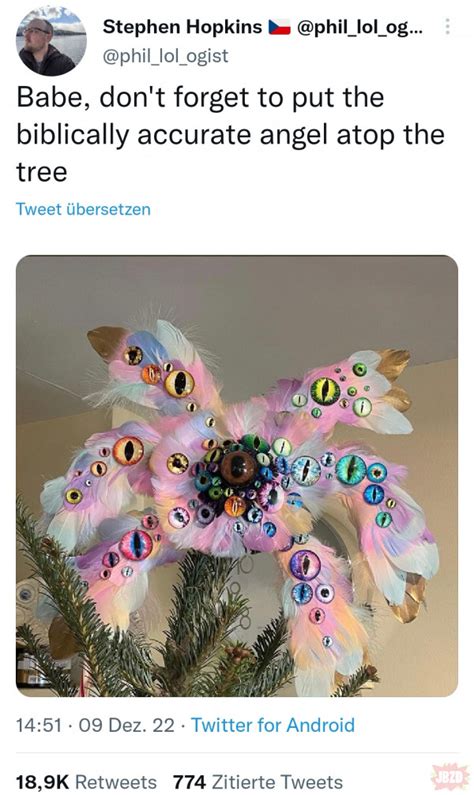Click the yellow eye on upper left wing
This screenshot has width=474, height=795.
179,383
